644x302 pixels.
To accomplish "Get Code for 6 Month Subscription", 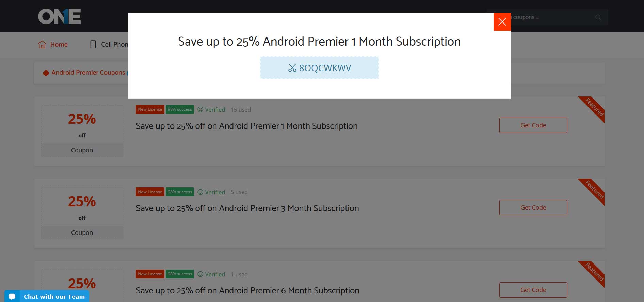I will (533, 290).
